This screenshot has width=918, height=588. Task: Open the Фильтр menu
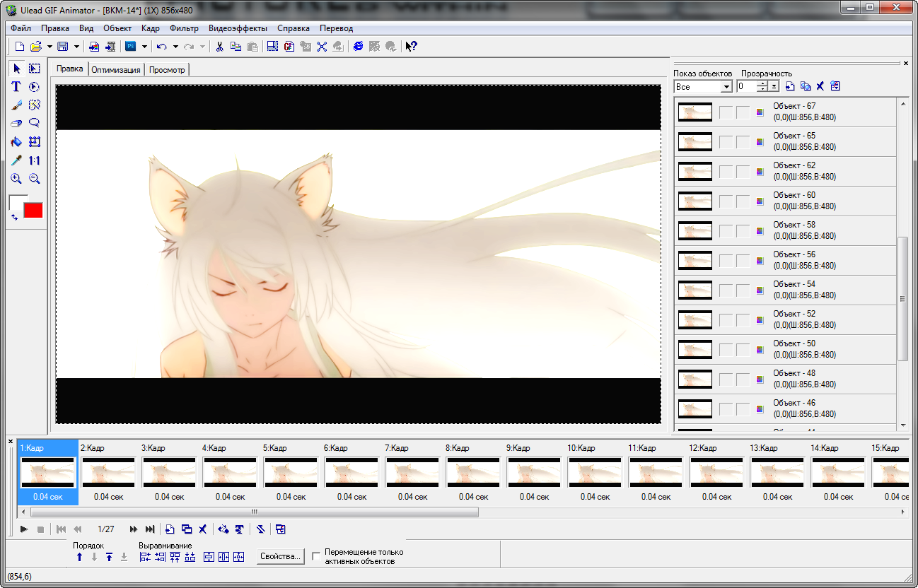point(185,28)
